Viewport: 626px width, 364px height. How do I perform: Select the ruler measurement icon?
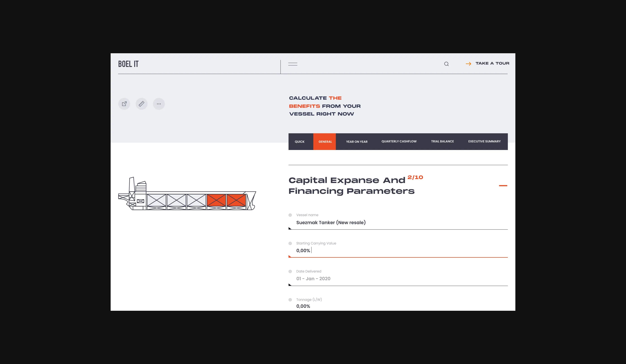pos(142,104)
